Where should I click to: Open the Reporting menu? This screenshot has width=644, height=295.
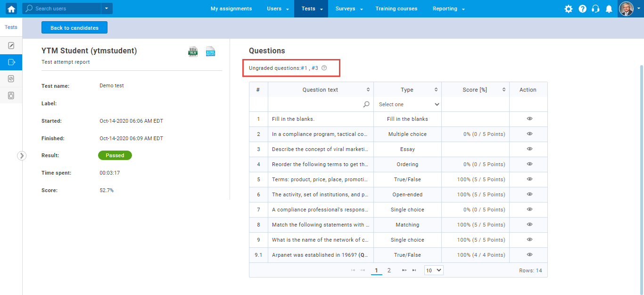449,8
